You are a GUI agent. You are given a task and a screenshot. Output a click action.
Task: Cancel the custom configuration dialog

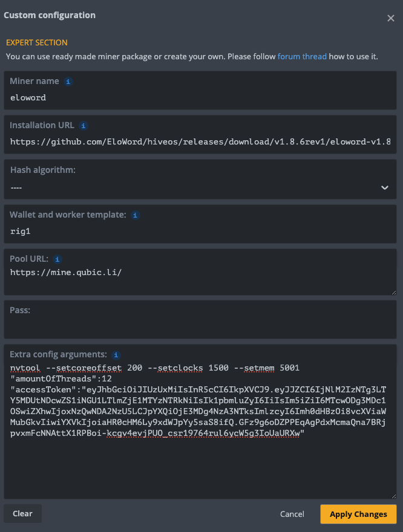pos(292,514)
